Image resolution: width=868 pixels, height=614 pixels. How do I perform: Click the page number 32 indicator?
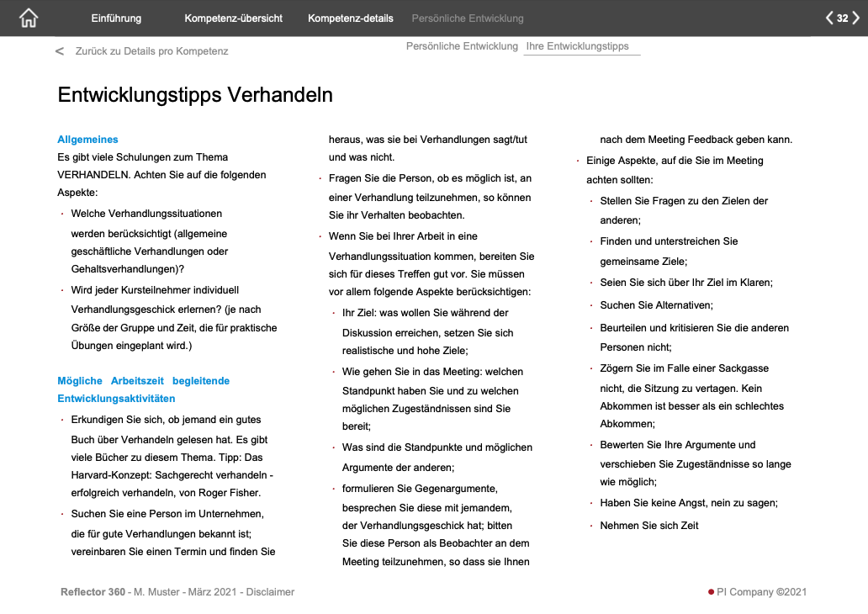841,16
